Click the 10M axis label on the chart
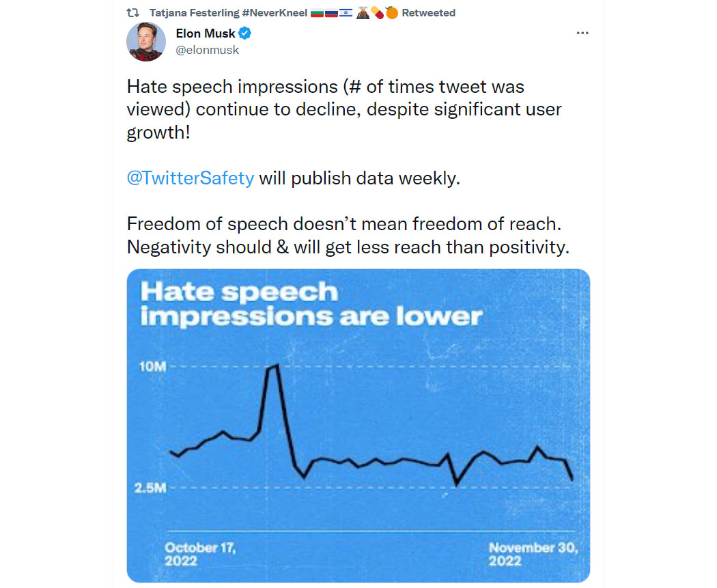717x588 pixels. 153,367
